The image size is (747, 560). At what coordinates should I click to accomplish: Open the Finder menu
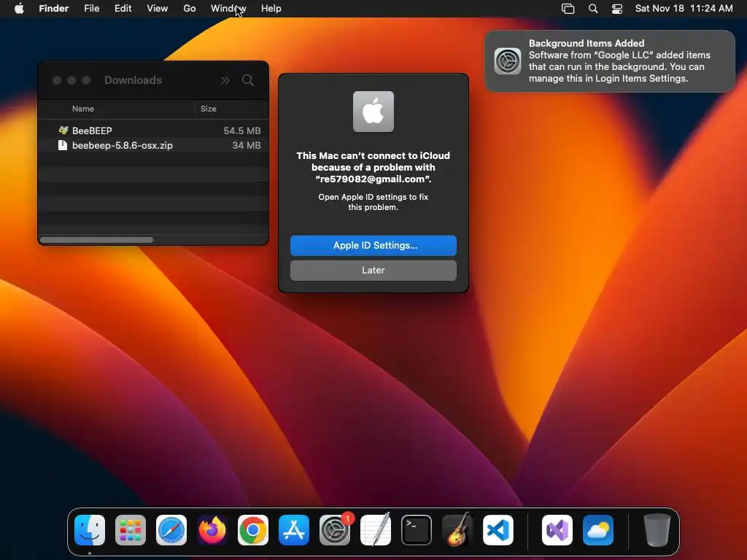pos(54,9)
